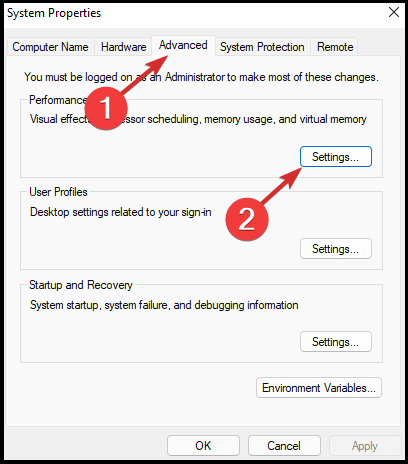Open User Profiles Settings button
Screen dimensions: 408x464
pyautogui.click(x=336, y=249)
